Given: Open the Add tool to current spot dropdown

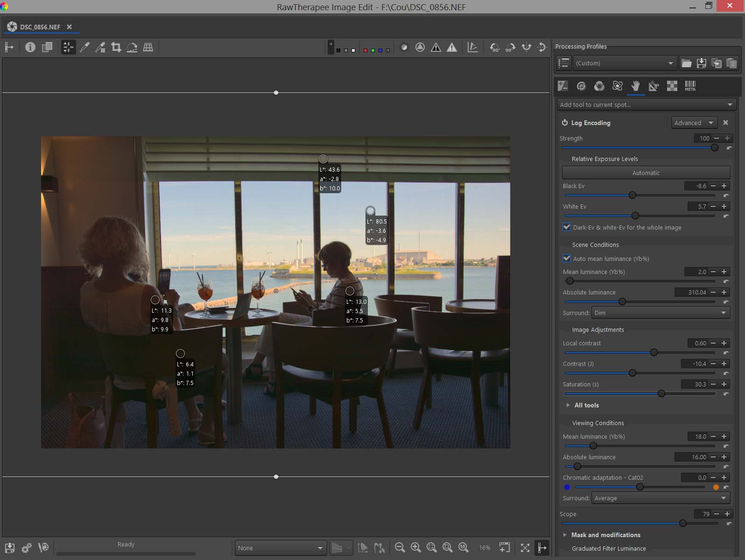Looking at the screenshot, I should 646,105.
